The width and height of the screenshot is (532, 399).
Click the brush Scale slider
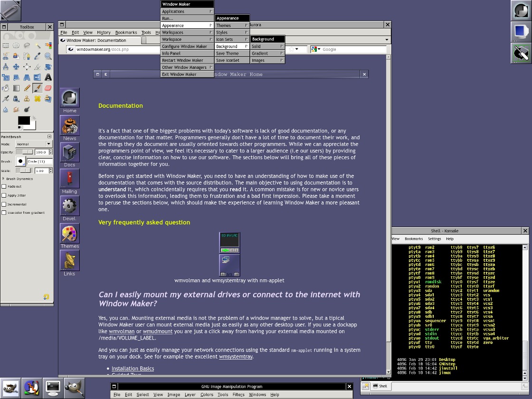point(24,171)
